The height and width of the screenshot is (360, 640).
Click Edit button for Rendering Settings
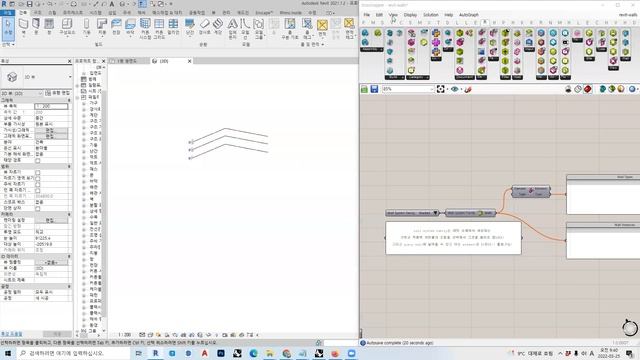click(51, 220)
